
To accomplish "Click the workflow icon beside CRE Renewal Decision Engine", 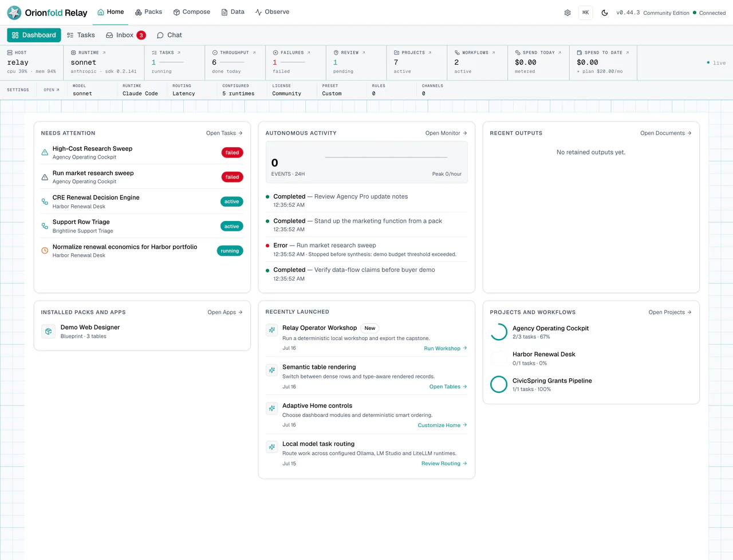I will coord(45,202).
